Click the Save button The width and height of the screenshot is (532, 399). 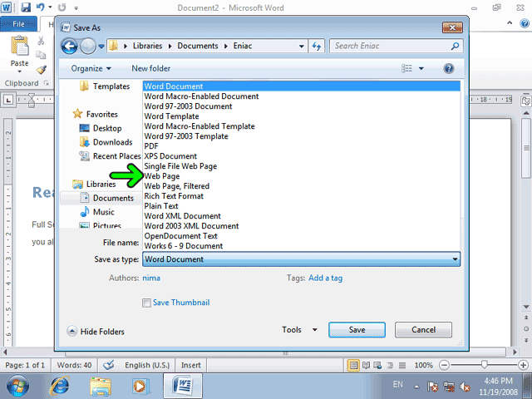point(357,330)
